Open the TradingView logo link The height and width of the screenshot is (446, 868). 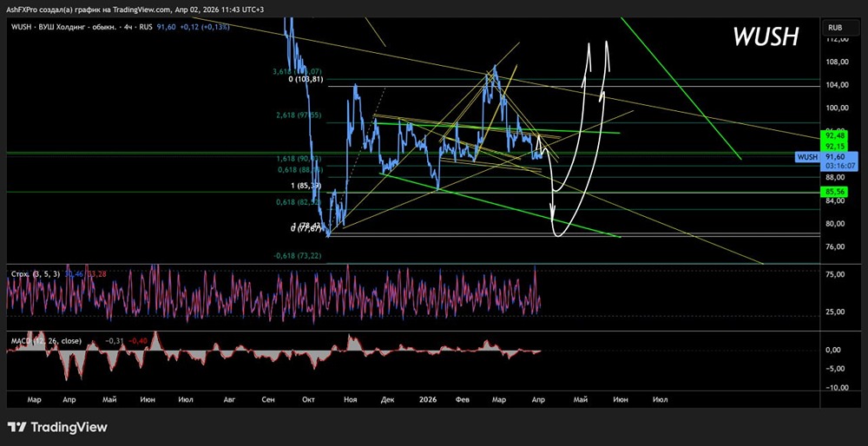coord(57,427)
